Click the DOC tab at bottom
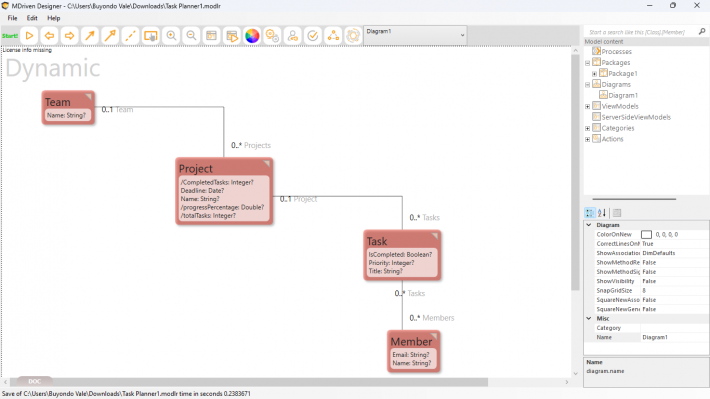Viewport: 710px width, 399px height. click(x=34, y=381)
